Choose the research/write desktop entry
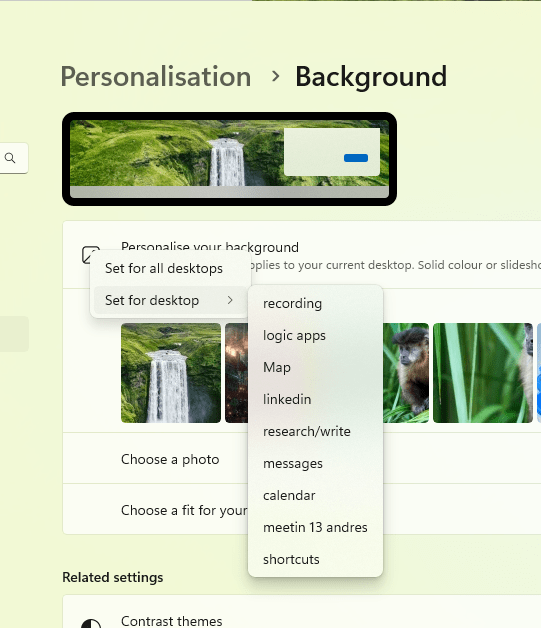This screenshot has width=541, height=628. 316,431
